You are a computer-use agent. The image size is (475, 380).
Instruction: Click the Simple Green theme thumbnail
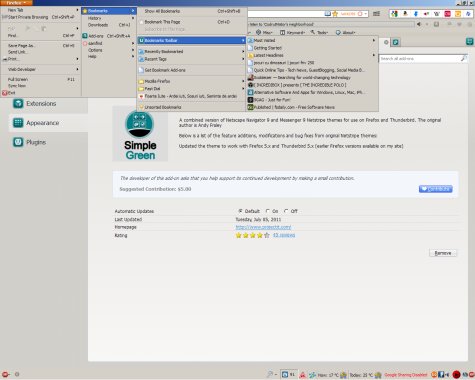[x=140, y=134]
